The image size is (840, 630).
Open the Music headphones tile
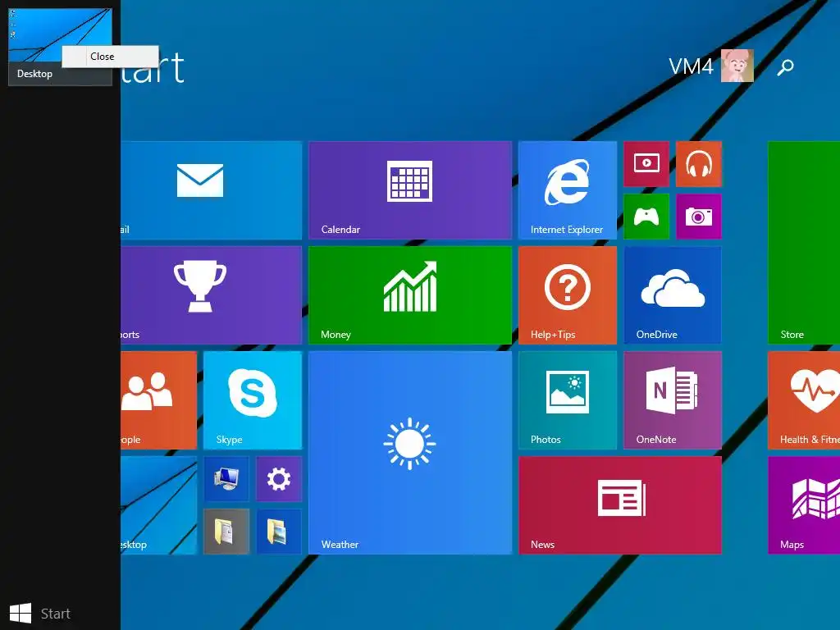[699, 164]
